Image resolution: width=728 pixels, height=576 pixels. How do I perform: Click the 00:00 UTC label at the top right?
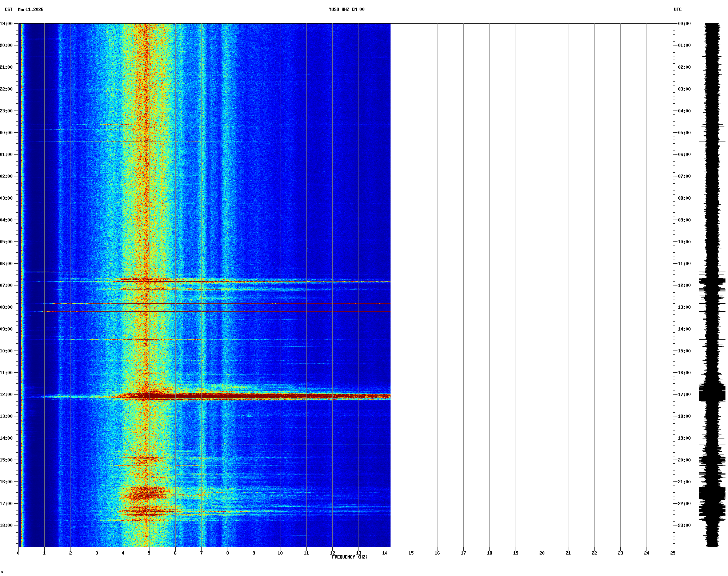684,24
